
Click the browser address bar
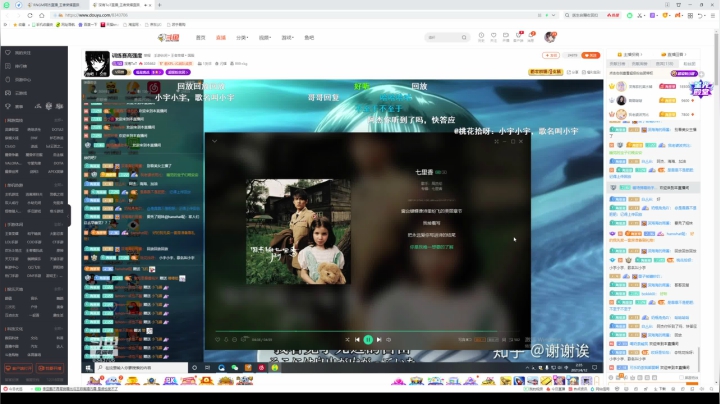[294, 15]
